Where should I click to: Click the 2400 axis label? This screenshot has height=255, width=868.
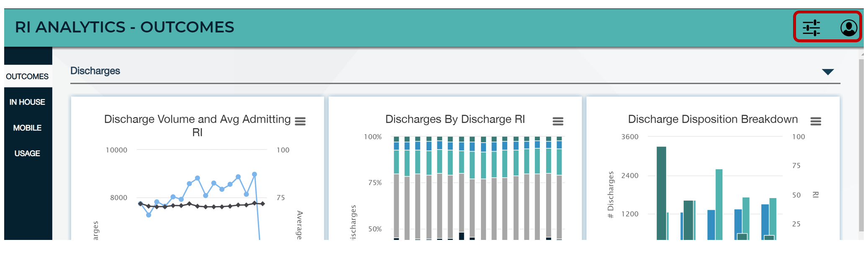pyautogui.click(x=630, y=175)
